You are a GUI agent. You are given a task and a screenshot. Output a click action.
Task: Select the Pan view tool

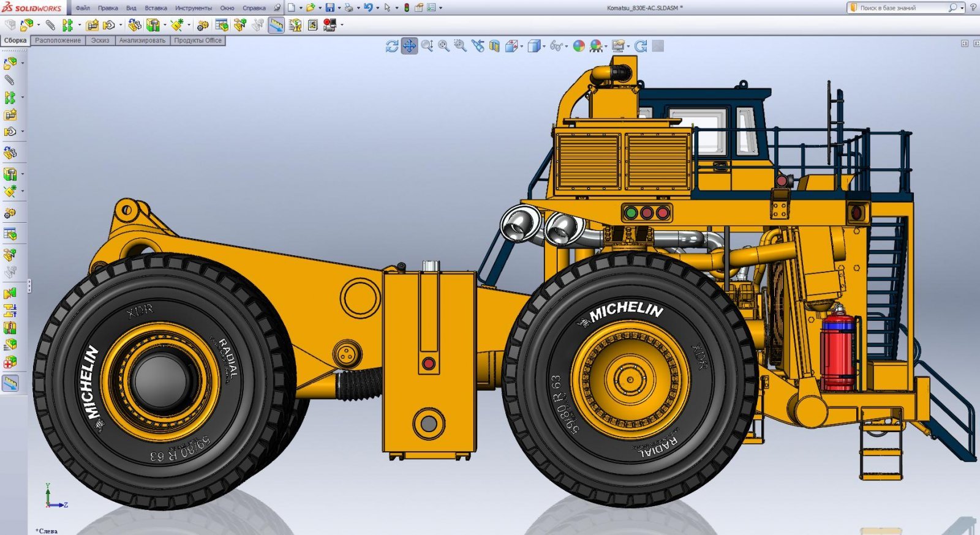tap(409, 46)
